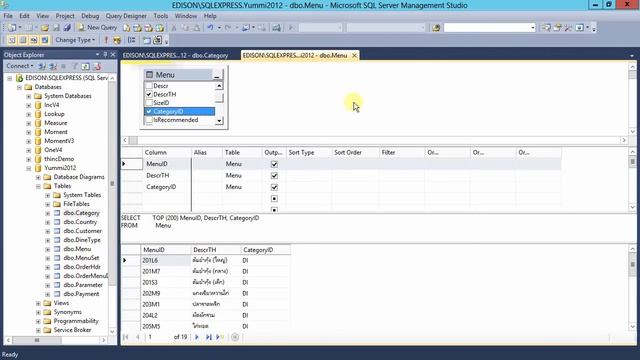The height and width of the screenshot is (360, 640).
Task: Expand the Views folder node
Action: point(38,303)
